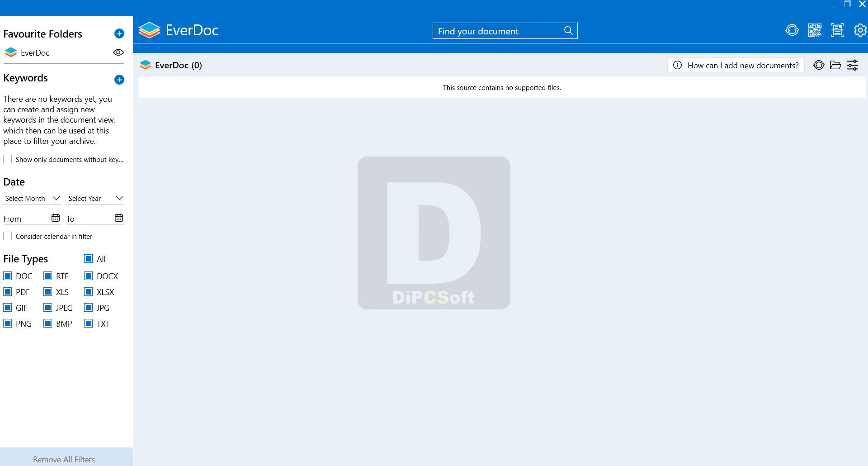
Task: Click the search magnifier icon
Action: [x=569, y=31]
